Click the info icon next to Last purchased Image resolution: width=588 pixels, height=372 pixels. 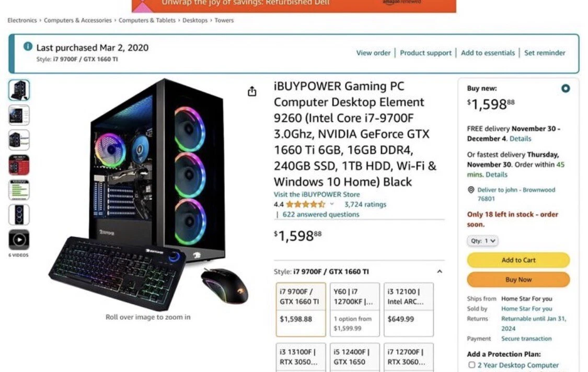pyautogui.click(x=28, y=47)
